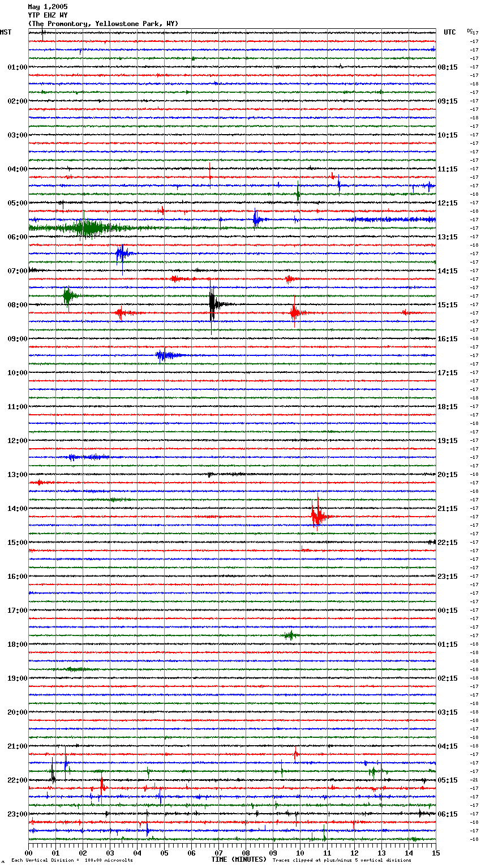Viewport: 481px width, 868px height.
Task: Select the 18:00 MST hour label
Action: click(x=18, y=644)
